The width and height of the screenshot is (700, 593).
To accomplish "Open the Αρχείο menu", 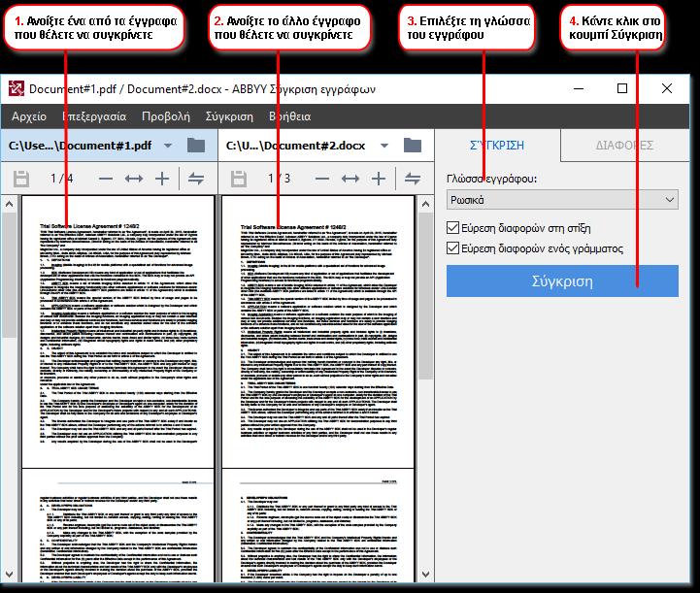I will 29,116.
